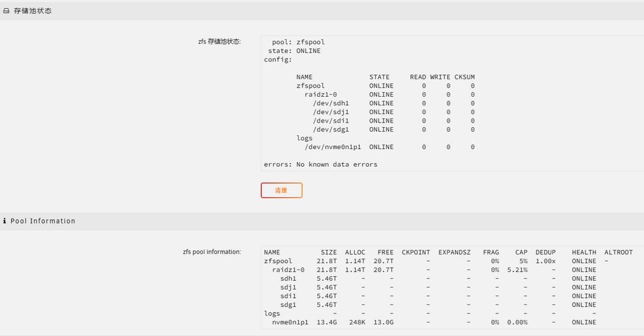
Task: Click the EXPANDSZ column header
Action: click(454, 252)
